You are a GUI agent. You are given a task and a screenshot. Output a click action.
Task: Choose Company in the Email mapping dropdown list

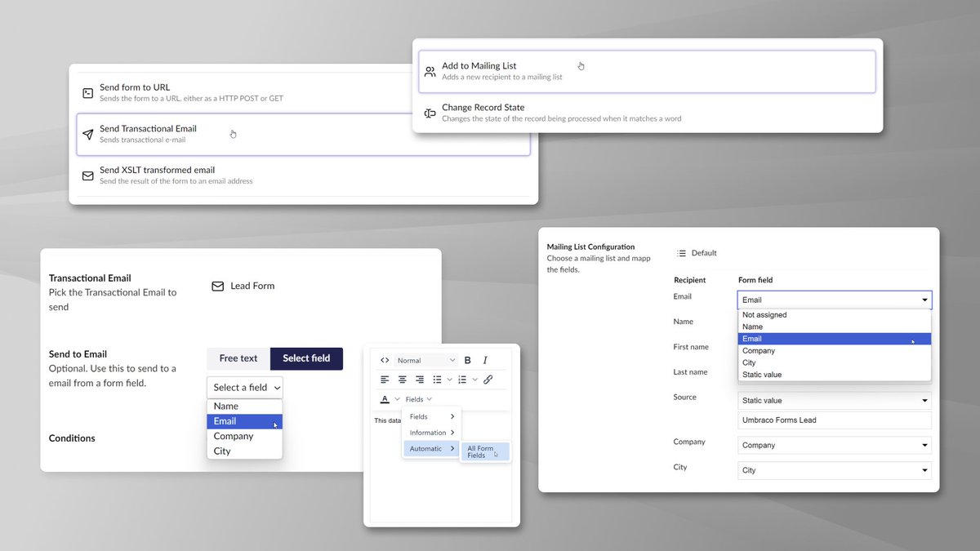tap(834, 350)
